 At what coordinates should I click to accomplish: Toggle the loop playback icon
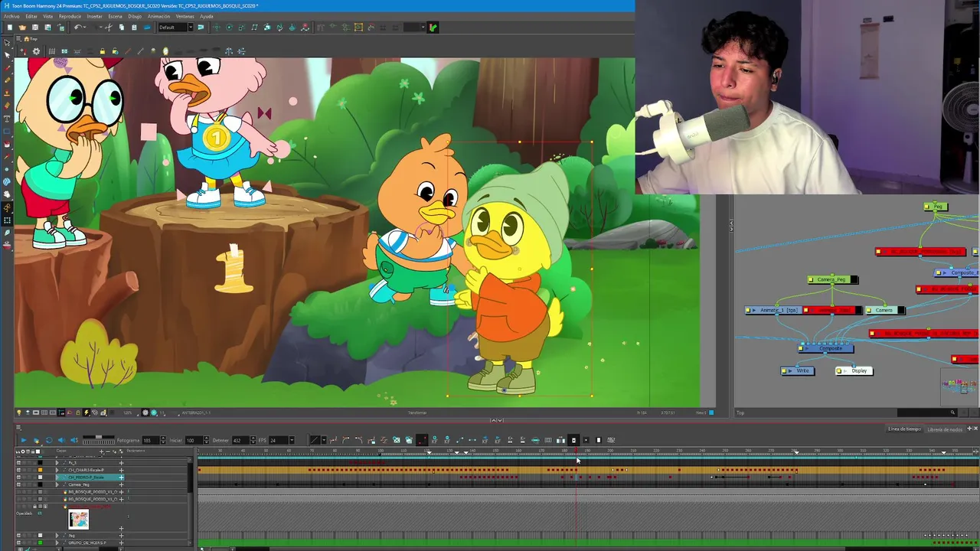[x=49, y=440]
